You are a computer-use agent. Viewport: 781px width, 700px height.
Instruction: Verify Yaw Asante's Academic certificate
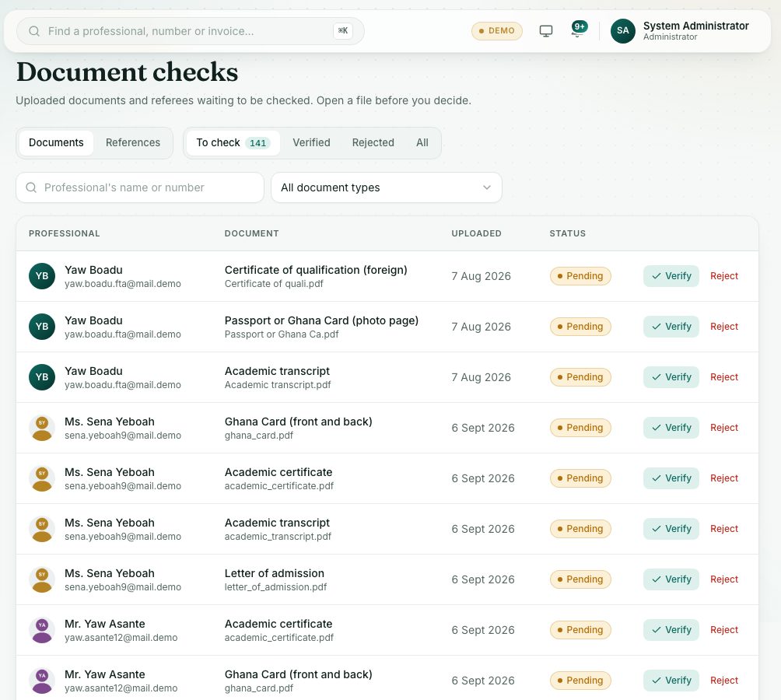(x=671, y=630)
